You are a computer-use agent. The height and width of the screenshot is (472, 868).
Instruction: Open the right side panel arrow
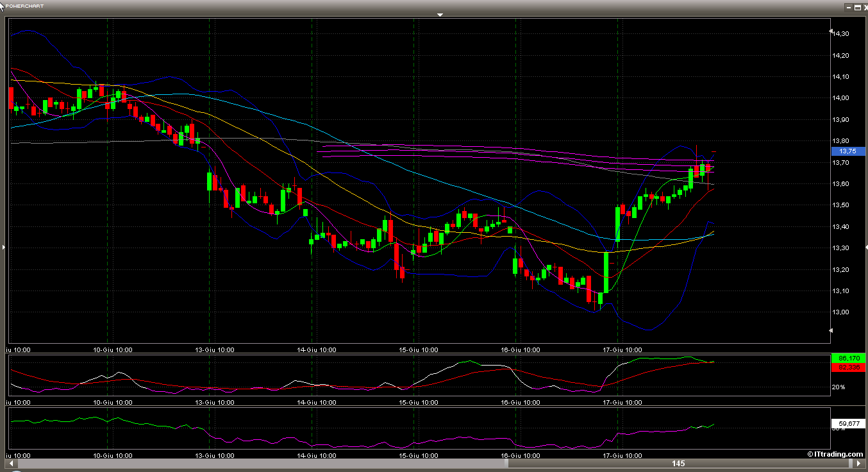(x=865, y=246)
